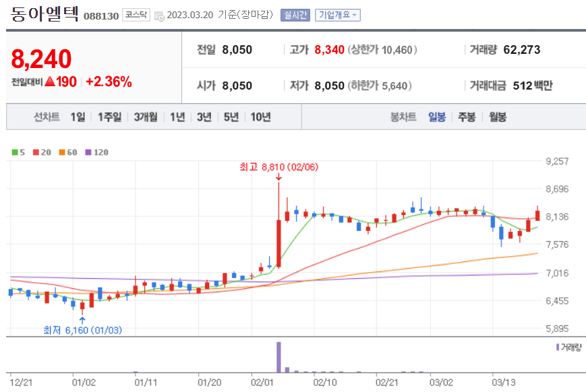Click the 7,016 price axis label

point(557,273)
